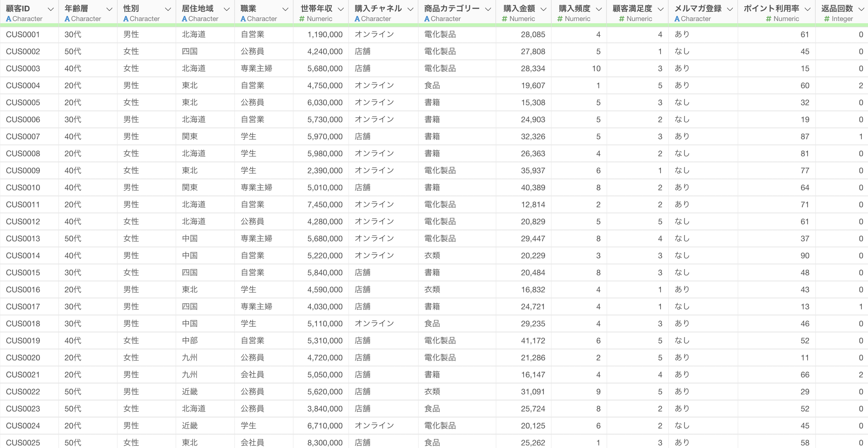Screen dimensions: 868x448
Task: Expand the 性別 column menu chevron
Action: tap(168, 9)
